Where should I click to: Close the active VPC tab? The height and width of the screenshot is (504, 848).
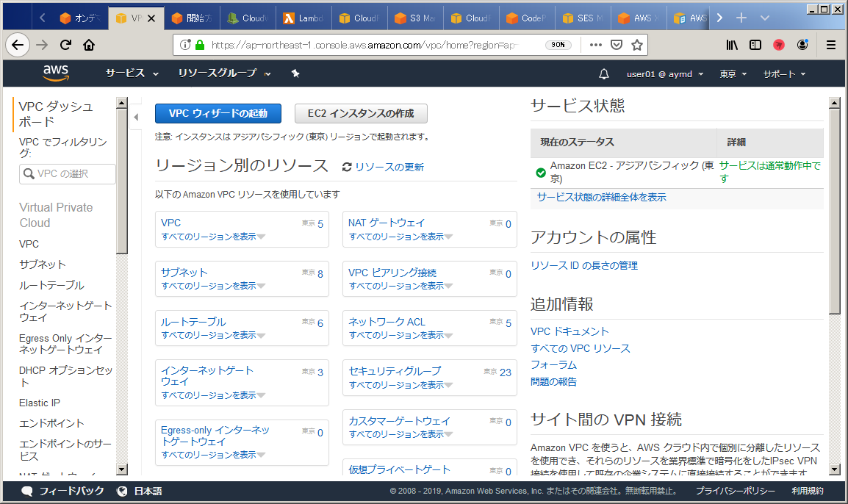tap(151, 18)
